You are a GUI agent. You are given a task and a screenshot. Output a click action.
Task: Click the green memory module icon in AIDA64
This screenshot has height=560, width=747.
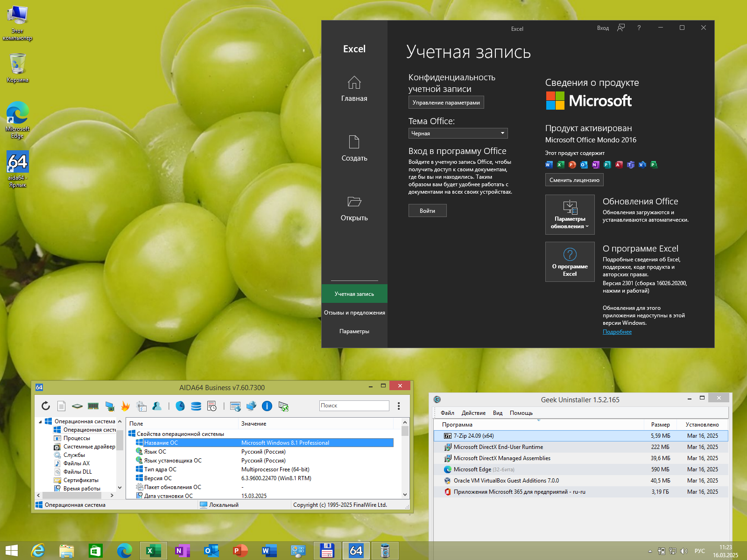click(93, 406)
